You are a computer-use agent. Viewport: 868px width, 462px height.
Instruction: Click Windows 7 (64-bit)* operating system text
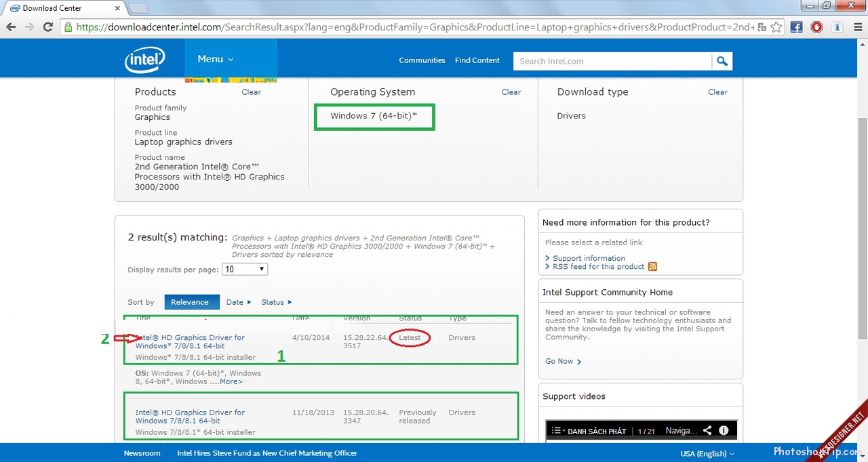pyautogui.click(x=374, y=116)
